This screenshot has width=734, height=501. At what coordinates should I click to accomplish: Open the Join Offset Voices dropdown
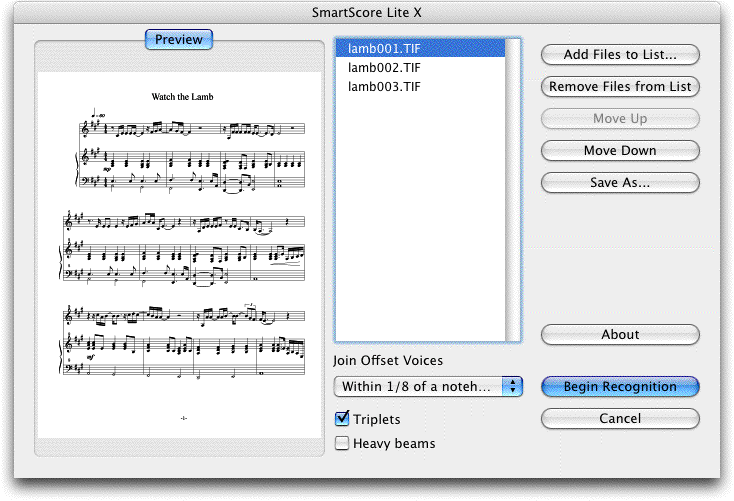(x=428, y=387)
